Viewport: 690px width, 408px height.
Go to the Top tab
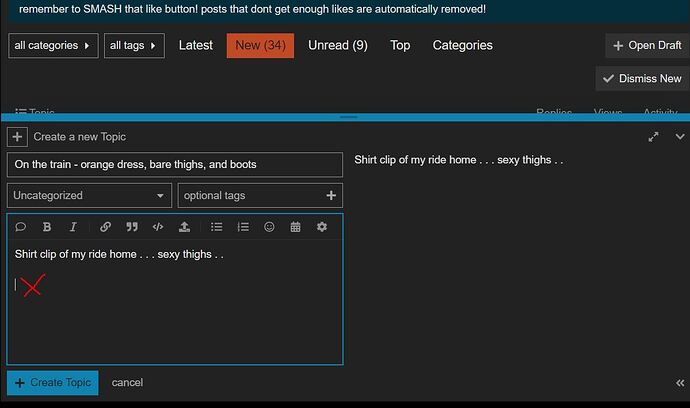(x=400, y=45)
